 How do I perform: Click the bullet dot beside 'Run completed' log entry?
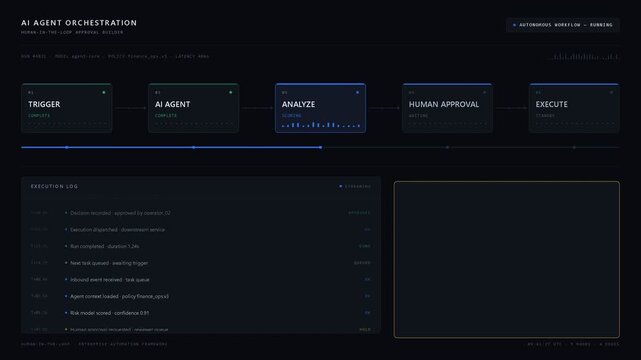[66, 246]
